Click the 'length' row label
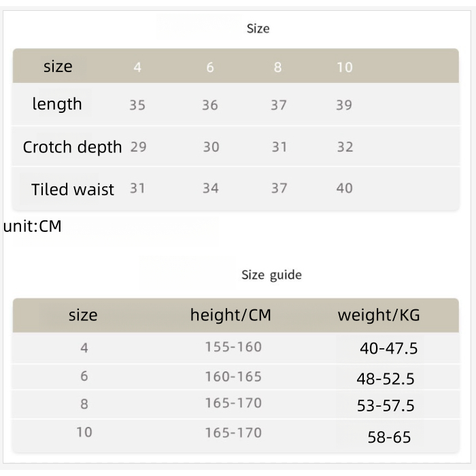The height and width of the screenshot is (476, 476). click(x=57, y=104)
